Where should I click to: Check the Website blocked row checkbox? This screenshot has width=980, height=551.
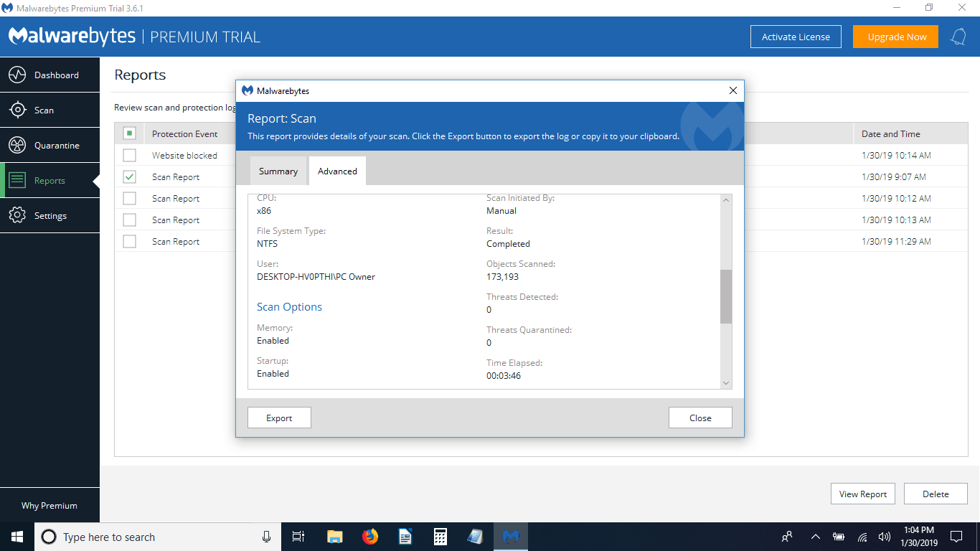[129, 155]
